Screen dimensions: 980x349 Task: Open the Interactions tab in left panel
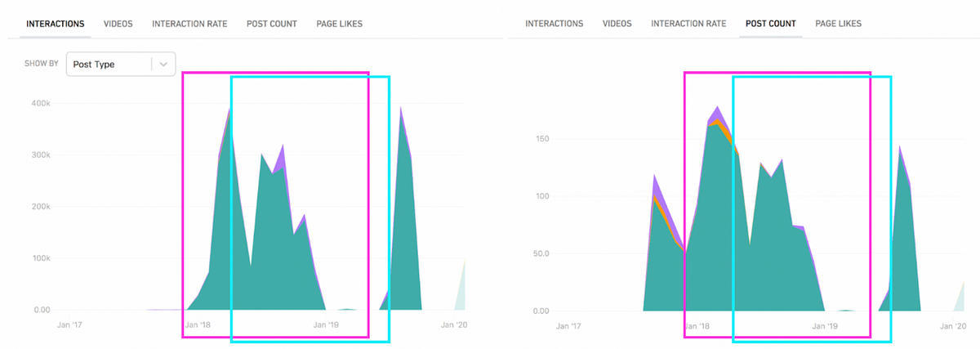(x=55, y=24)
